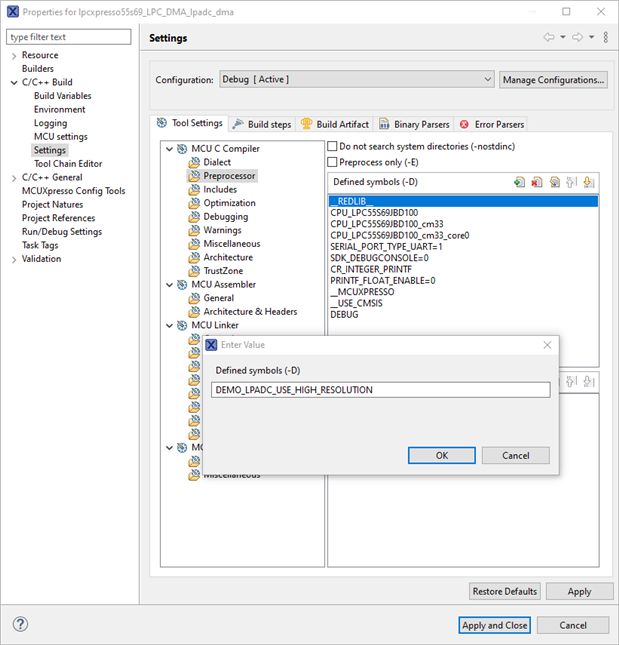Collapse the C/C++ Build tree node
The image size is (619, 645).
(x=14, y=82)
